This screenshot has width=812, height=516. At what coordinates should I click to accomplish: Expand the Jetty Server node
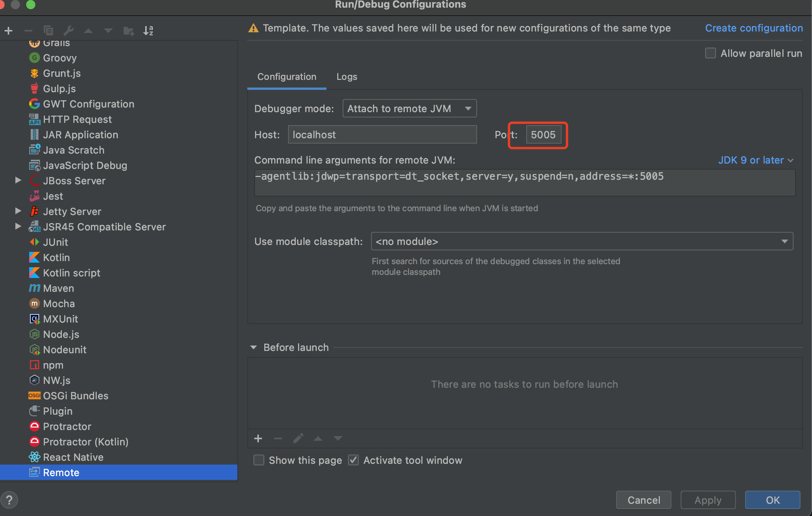[x=18, y=211]
